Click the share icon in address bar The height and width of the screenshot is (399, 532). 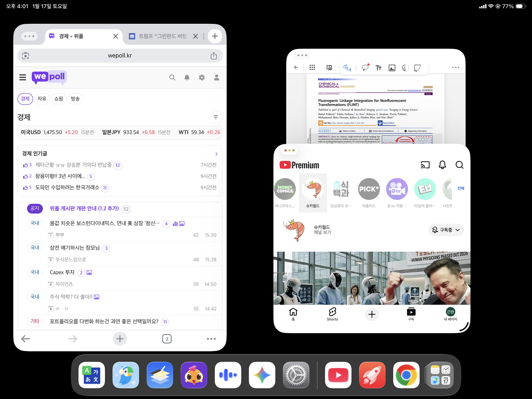pos(214,56)
